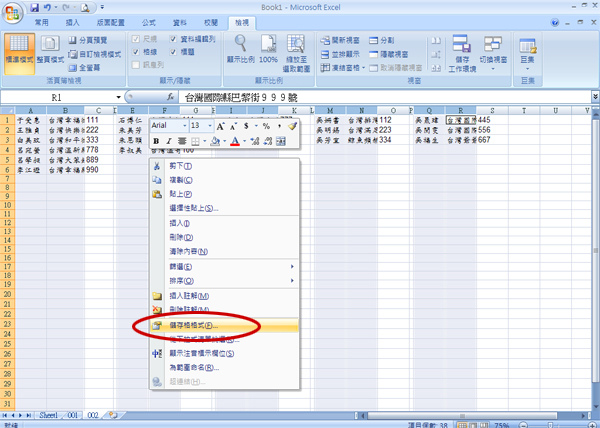Click the ribbon Help question mark icon
The image size is (600, 428).
point(555,23)
